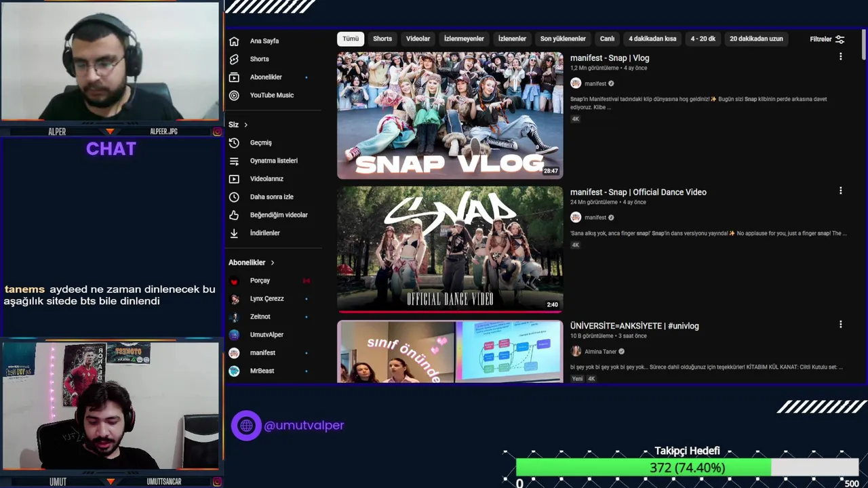The height and width of the screenshot is (488, 868).
Task: Open the Geçmiş history icon
Action: pos(234,143)
